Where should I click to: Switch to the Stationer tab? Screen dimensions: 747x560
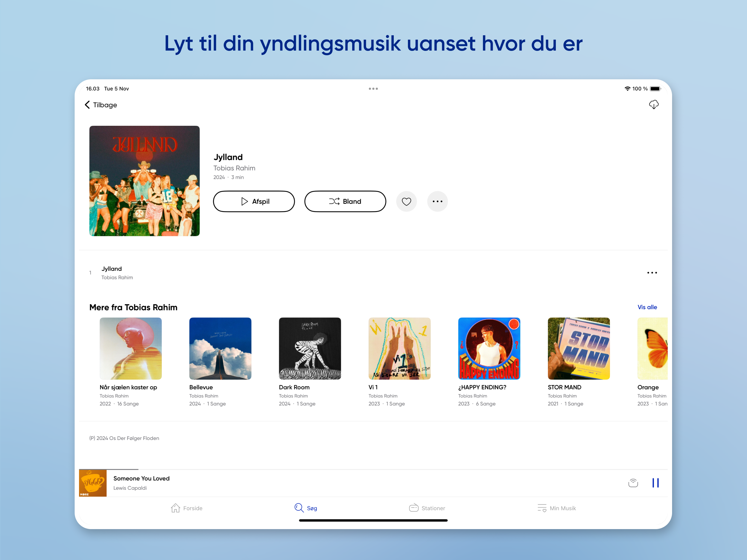pyautogui.click(x=427, y=508)
